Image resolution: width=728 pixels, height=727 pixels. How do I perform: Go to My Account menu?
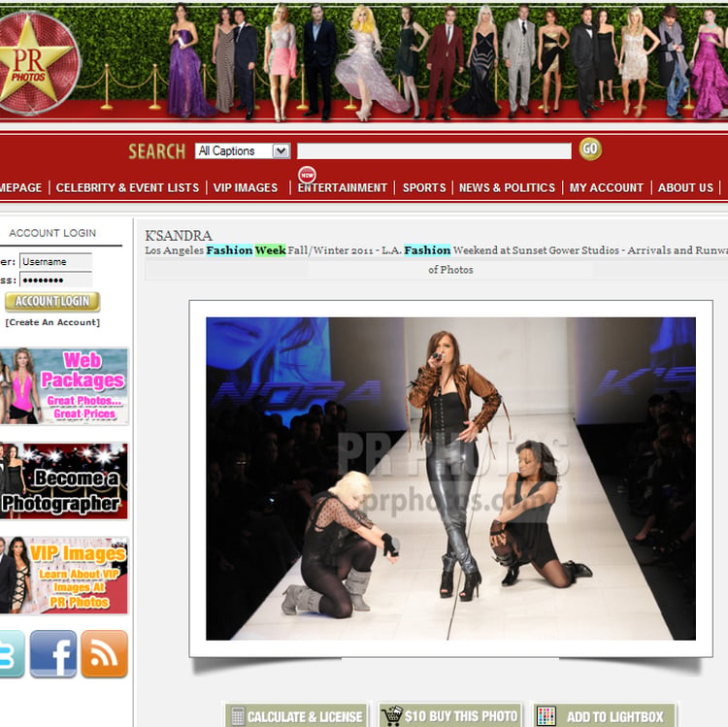pos(607,187)
